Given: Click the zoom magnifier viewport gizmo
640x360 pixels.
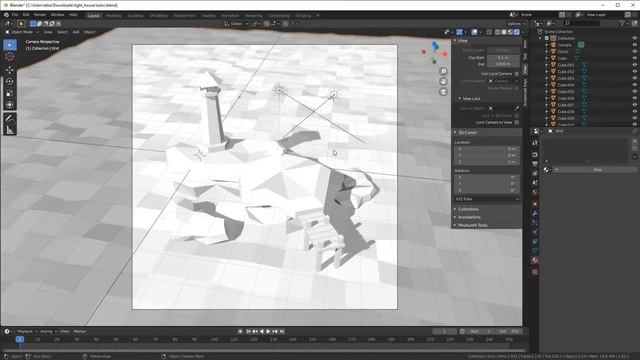Looking at the screenshot, I should (x=443, y=71).
